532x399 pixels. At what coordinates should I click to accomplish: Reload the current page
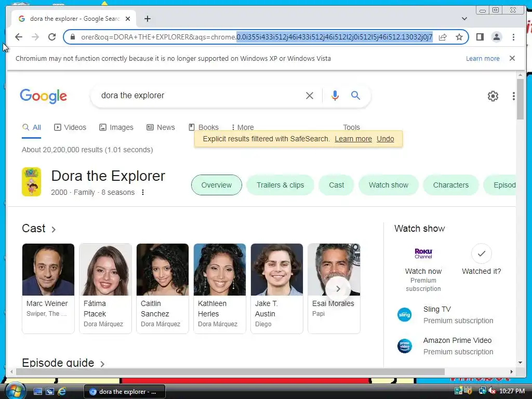tap(52, 37)
